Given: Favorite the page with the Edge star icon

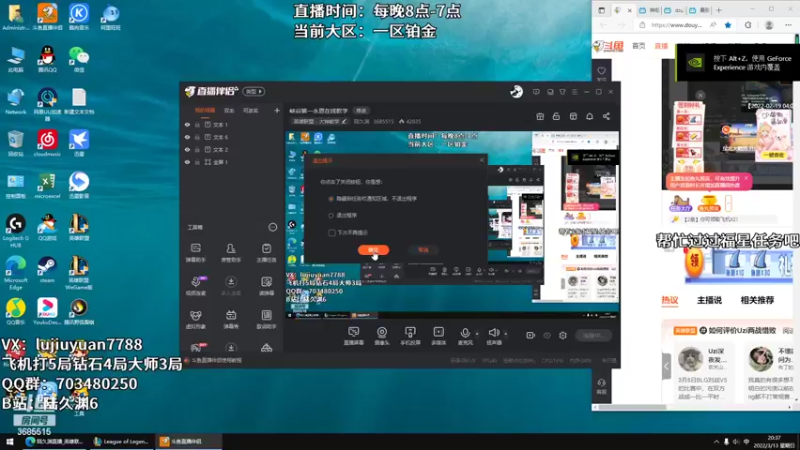Looking at the screenshot, I should pos(728,25).
